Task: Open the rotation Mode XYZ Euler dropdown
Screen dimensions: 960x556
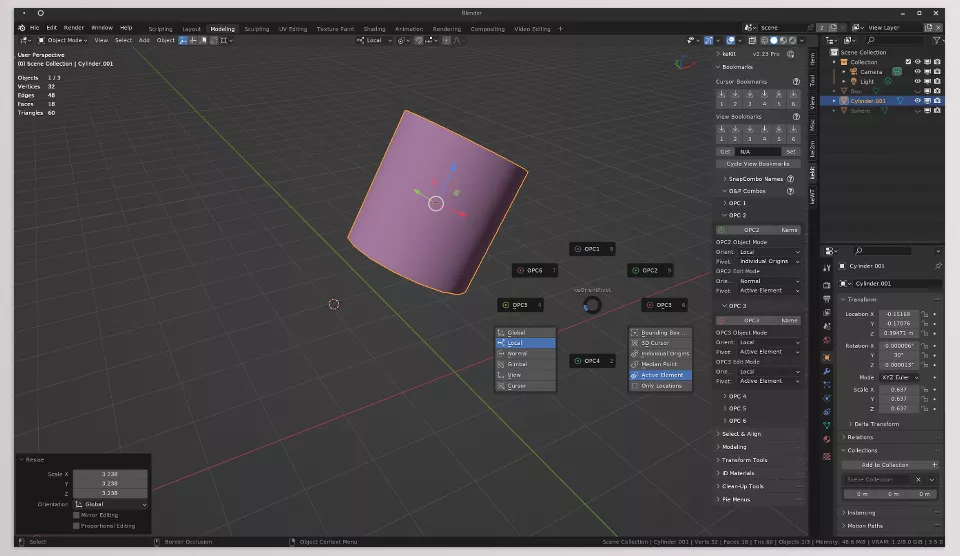Action: point(899,377)
